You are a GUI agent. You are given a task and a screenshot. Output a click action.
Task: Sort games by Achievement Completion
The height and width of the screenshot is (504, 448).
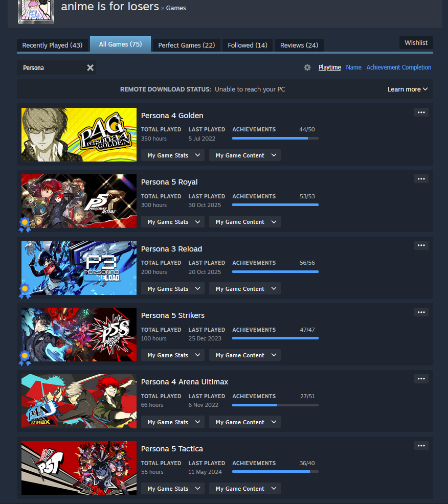tap(399, 67)
